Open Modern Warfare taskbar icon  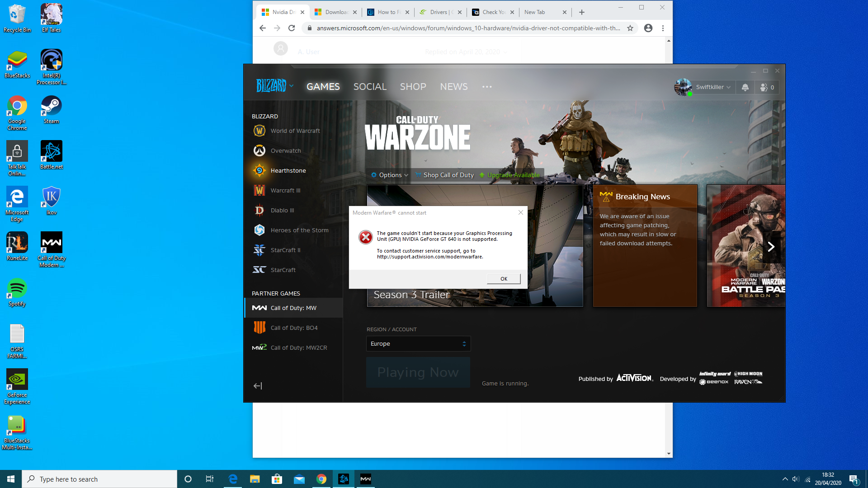pos(366,479)
